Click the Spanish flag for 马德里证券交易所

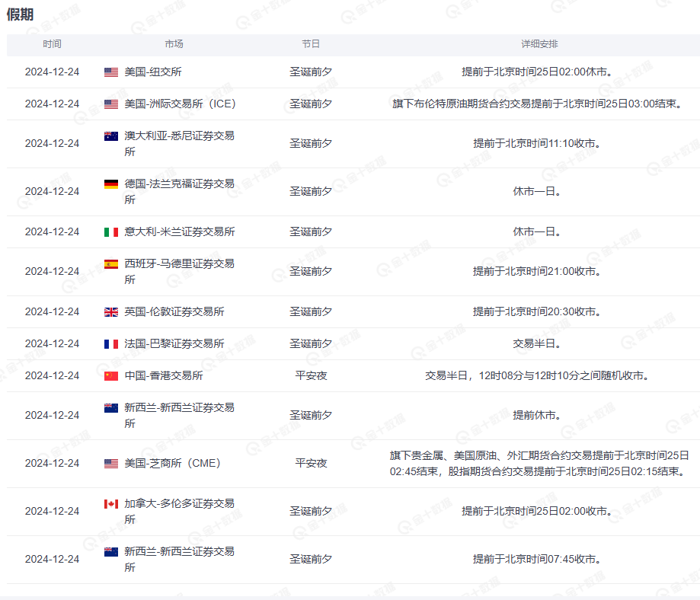click(x=111, y=264)
